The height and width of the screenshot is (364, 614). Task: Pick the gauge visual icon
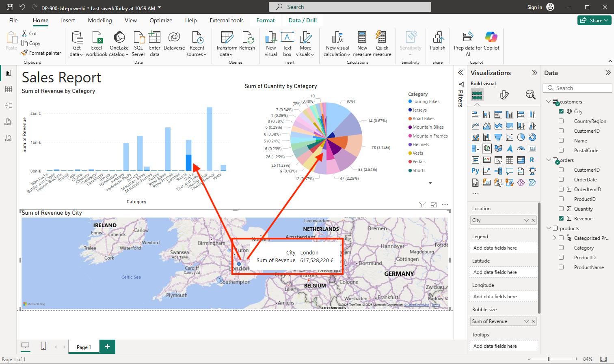coord(521,149)
